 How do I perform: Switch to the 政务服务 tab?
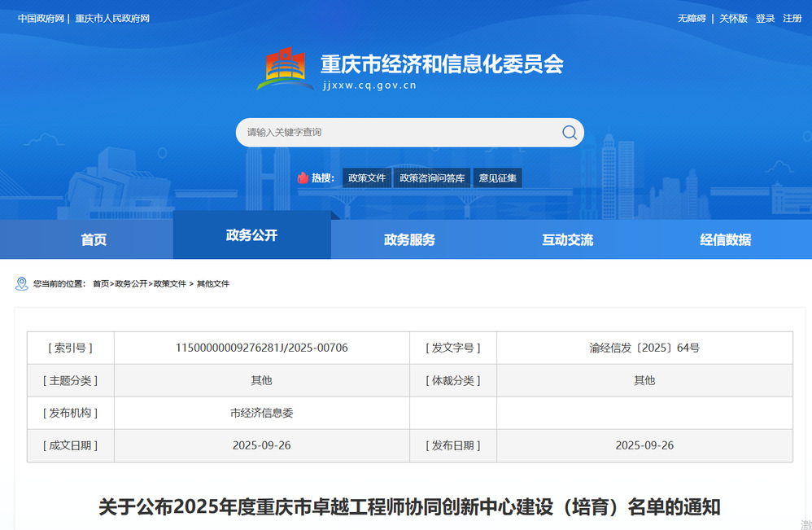point(409,239)
